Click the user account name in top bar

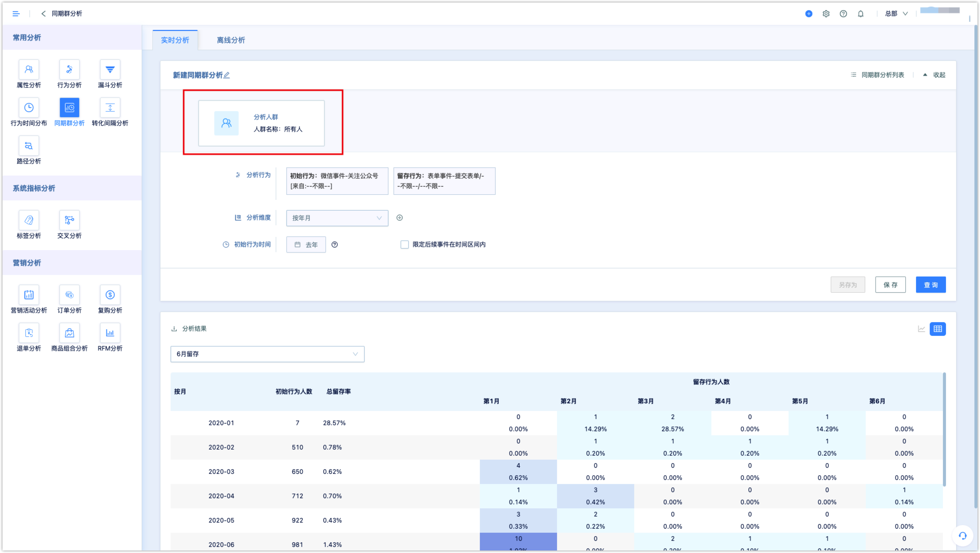coord(940,10)
